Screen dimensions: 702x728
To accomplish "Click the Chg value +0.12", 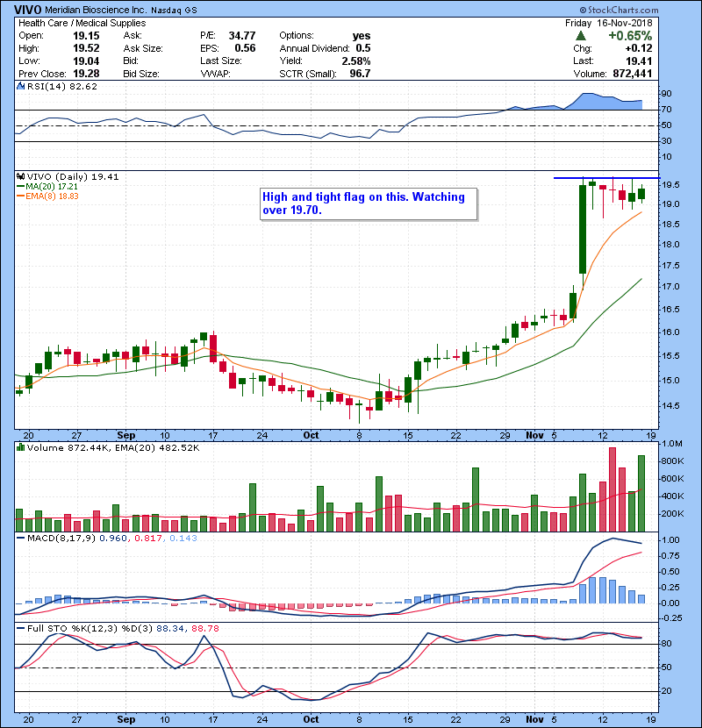I will point(638,48).
